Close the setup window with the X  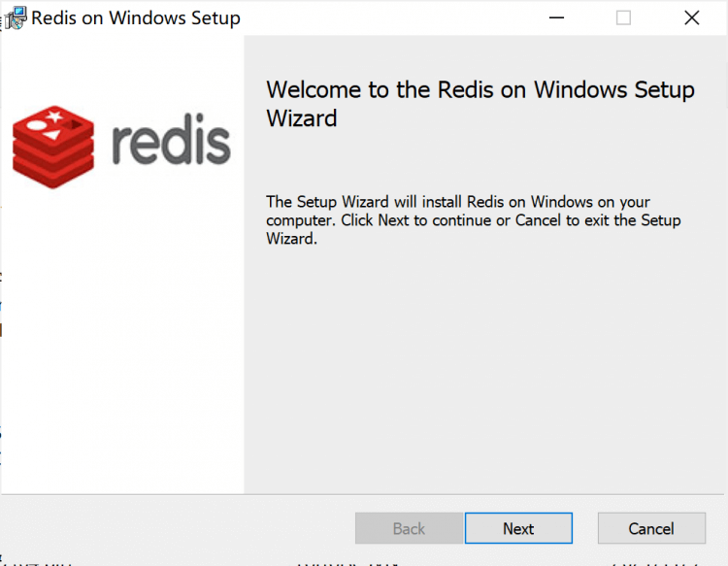coord(691,17)
